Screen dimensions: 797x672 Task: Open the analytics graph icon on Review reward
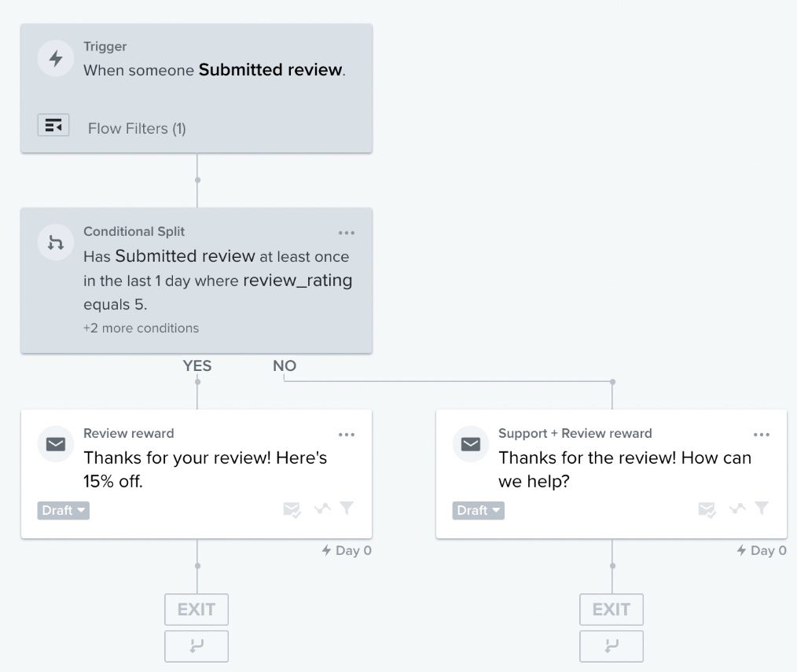click(x=321, y=509)
